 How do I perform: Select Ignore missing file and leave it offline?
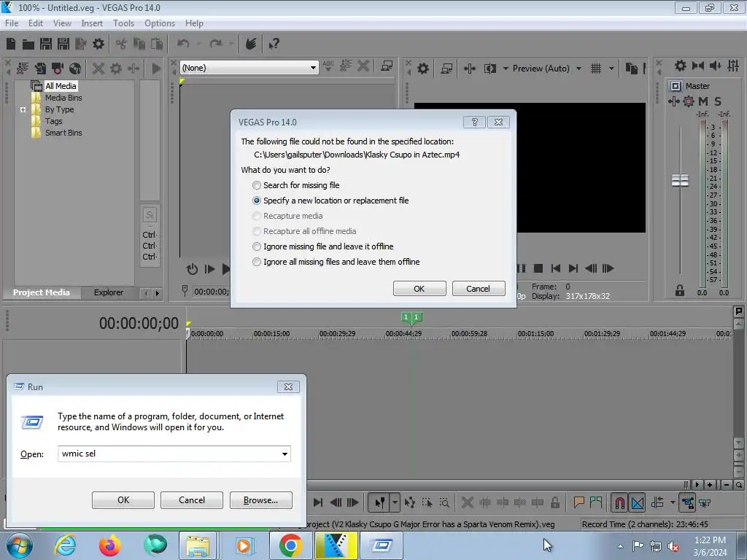click(x=323, y=246)
